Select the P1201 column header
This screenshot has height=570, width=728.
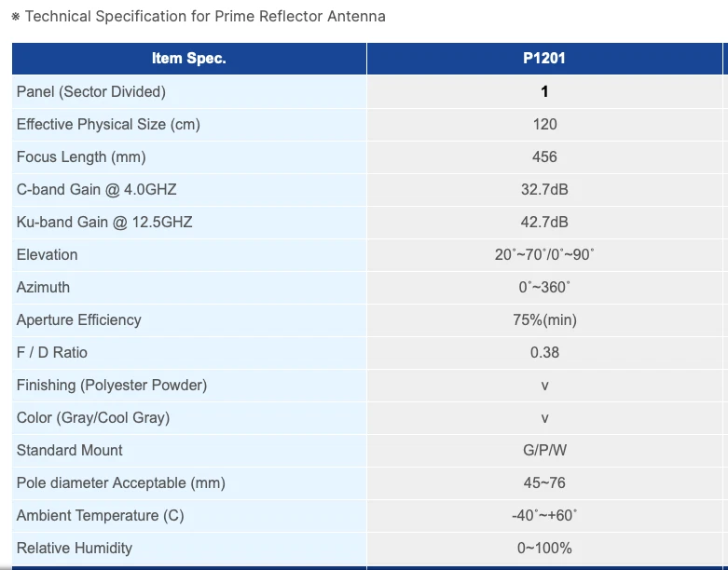click(544, 59)
